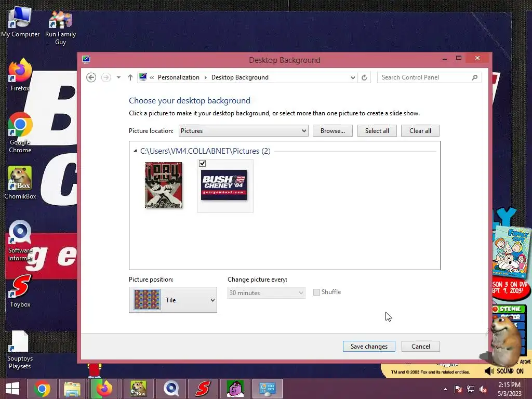Open Run Family Guy desktop shortcut
Viewport: 532px width, 399px height.
pos(60,27)
